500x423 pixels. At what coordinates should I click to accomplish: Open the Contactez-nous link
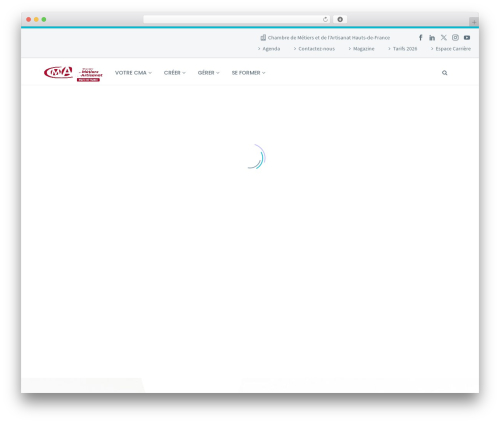pyautogui.click(x=316, y=49)
